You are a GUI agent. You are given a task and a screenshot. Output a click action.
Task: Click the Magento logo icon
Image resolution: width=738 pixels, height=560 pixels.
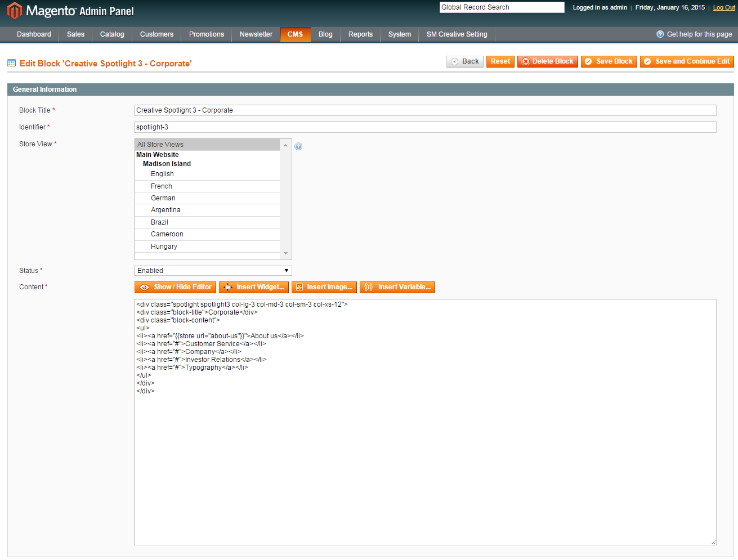15,11
